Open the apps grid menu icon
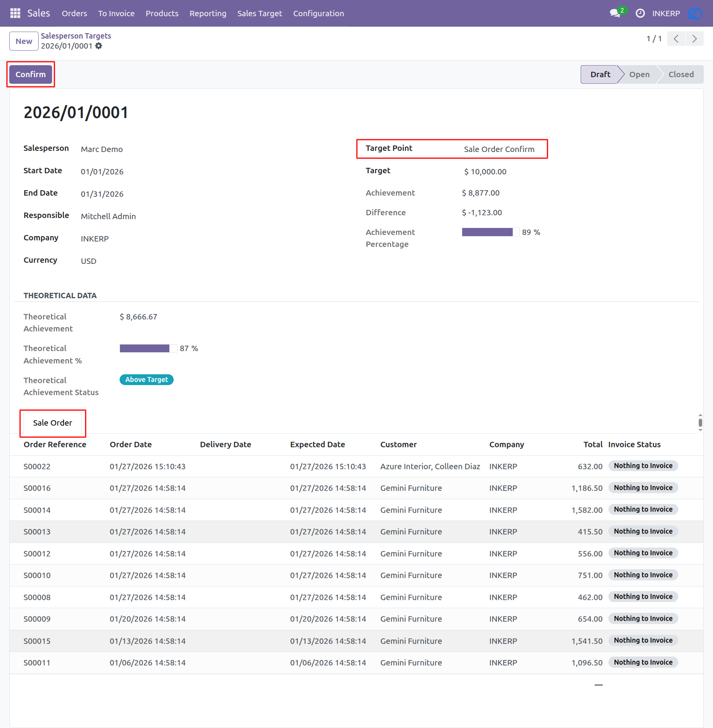The height and width of the screenshot is (728, 713). [15, 13]
